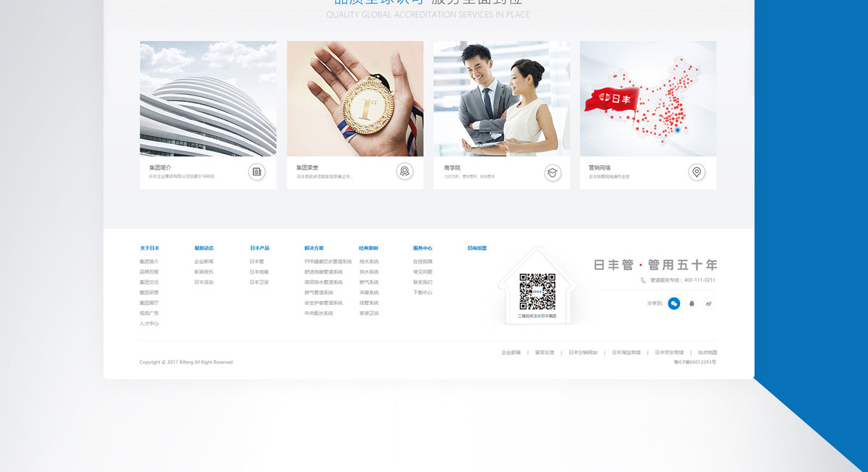Open 常见问题 in service center
The height and width of the screenshot is (472, 868).
coord(423,272)
